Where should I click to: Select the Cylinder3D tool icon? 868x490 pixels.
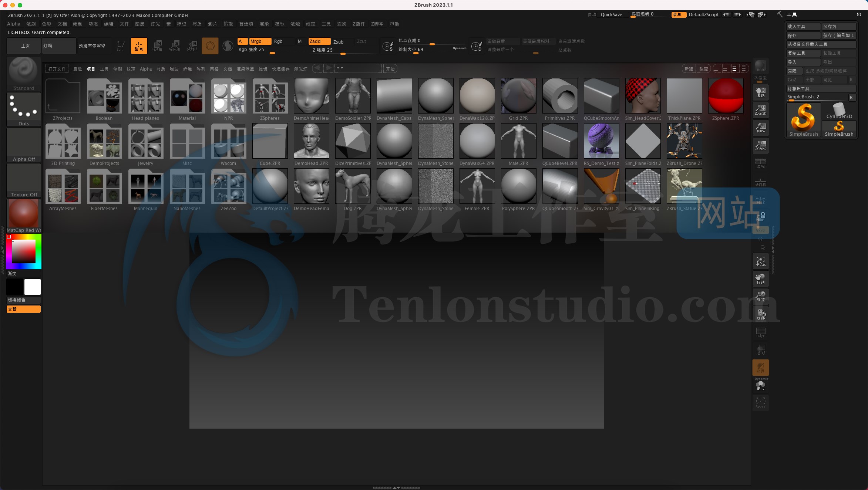coord(839,111)
